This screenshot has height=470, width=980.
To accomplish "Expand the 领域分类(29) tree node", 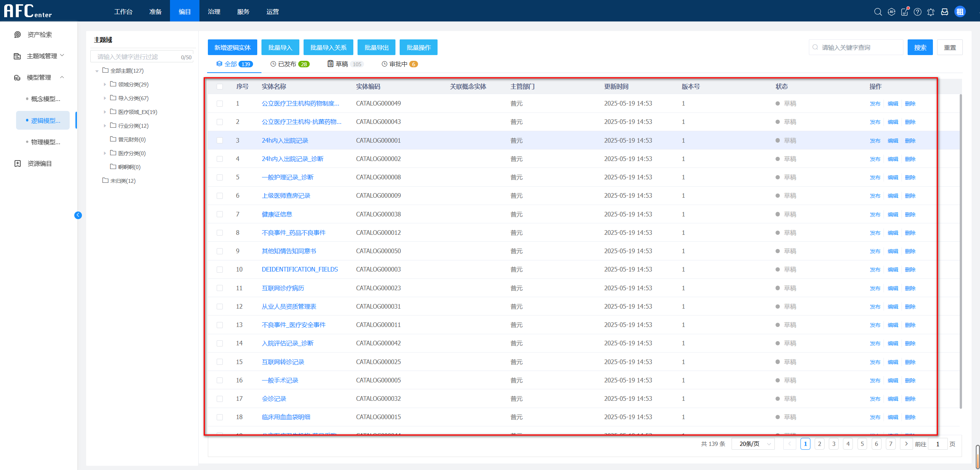I will (x=105, y=85).
